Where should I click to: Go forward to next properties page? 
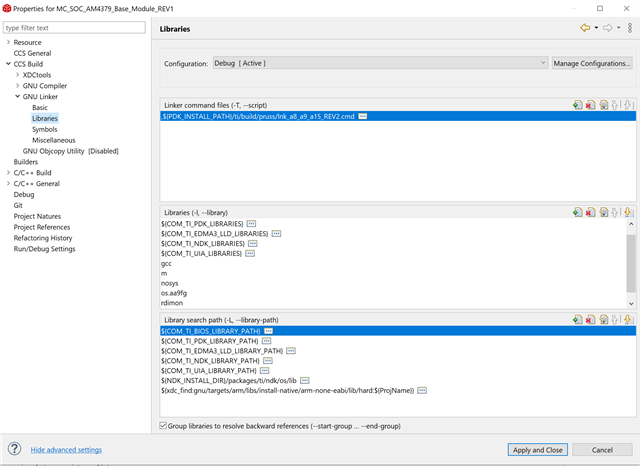[608, 28]
